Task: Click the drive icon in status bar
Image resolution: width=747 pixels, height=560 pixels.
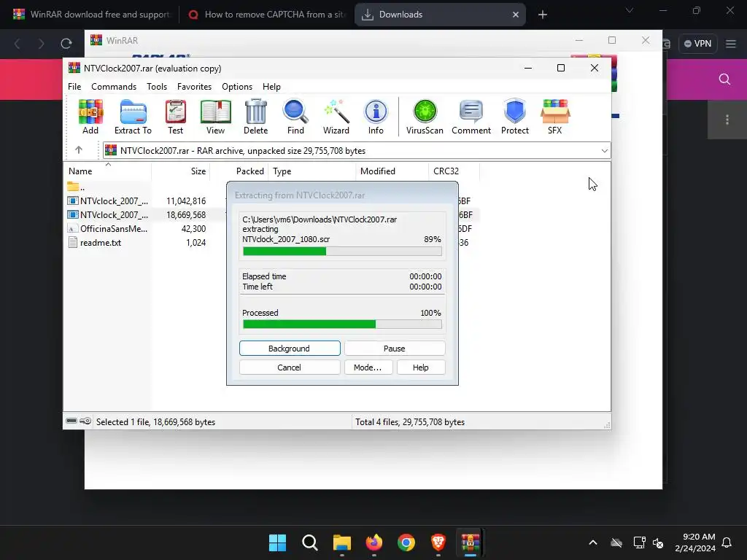Action: [x=71, y=421]
